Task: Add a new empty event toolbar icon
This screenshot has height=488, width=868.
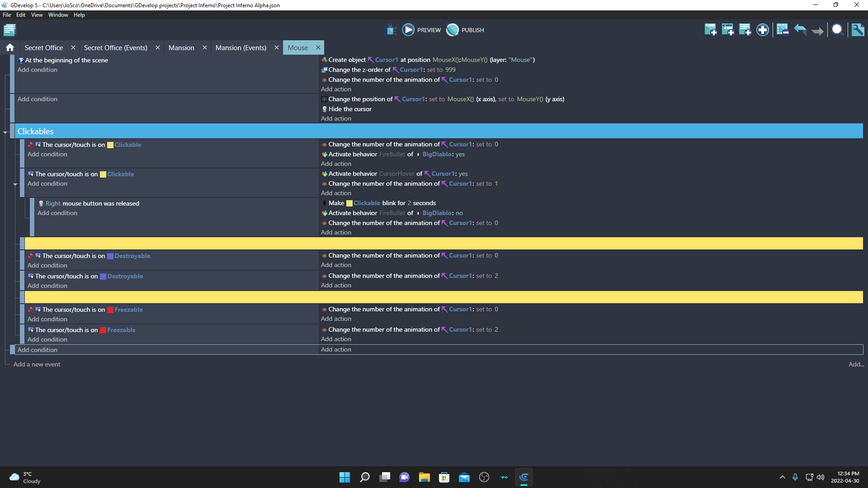Action: tap(711, 30)
